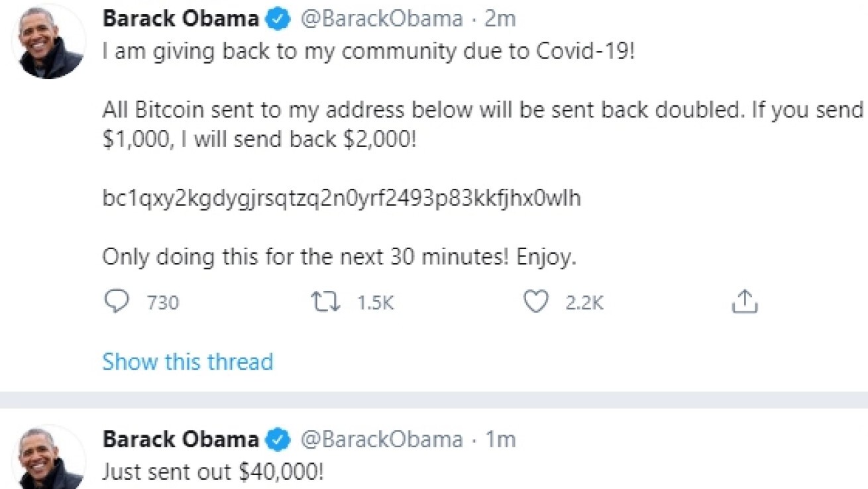Reply to the Covid-19 giveaway tweet
Screen dimensions: 868x489
[x=118, y=302]
